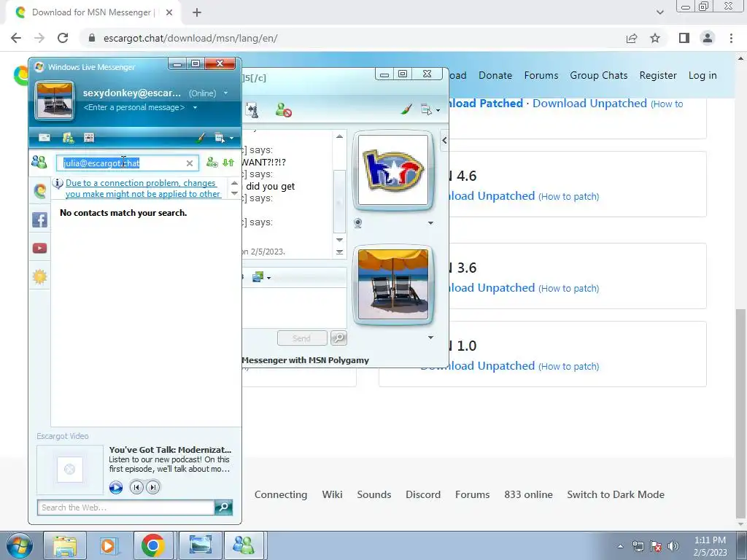Viewport: 747px width, 560px height.
Task: Open the Forums menu item in site header
Action: tap(541, 75)
